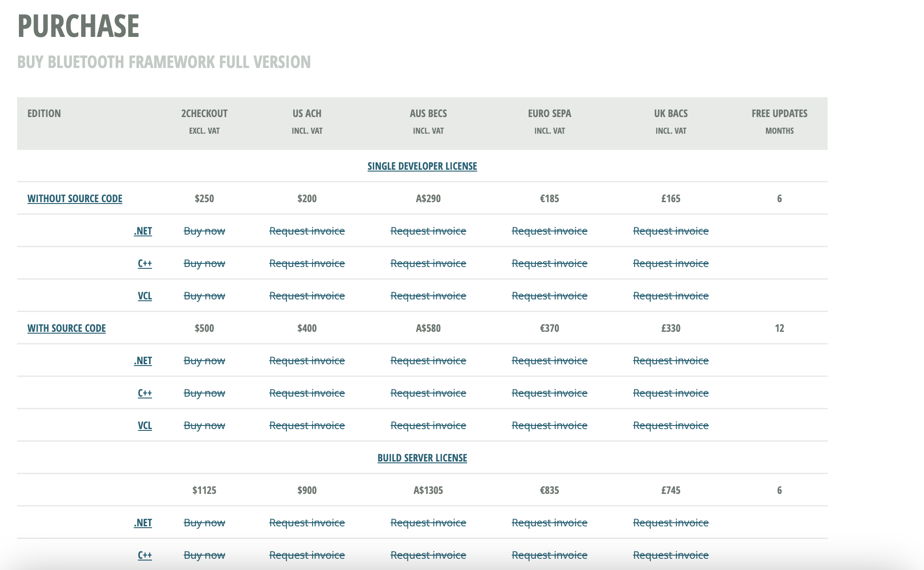Open .NET link under Without Source Code
This screenshot has height=570, width=924.
point(143,231)
